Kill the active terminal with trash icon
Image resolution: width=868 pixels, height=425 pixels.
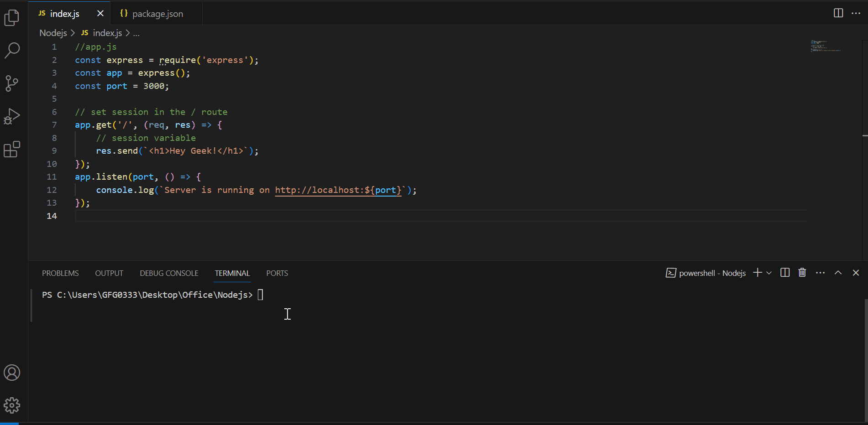(802, 272)
